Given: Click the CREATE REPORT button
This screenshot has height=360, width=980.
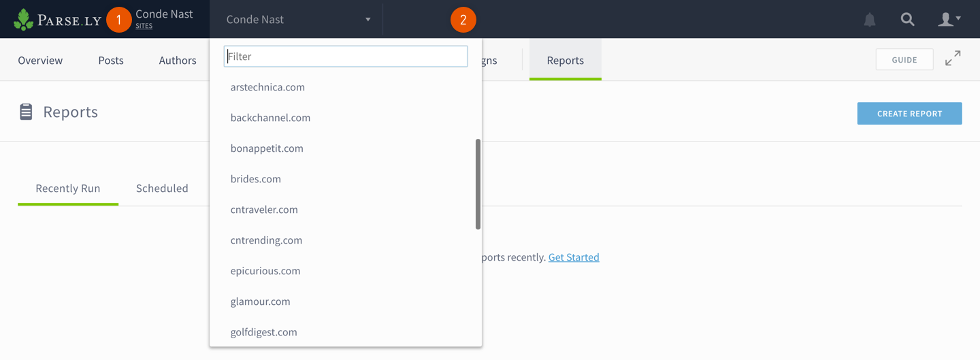Looking at the screenshot, I should tap(909, 114).
